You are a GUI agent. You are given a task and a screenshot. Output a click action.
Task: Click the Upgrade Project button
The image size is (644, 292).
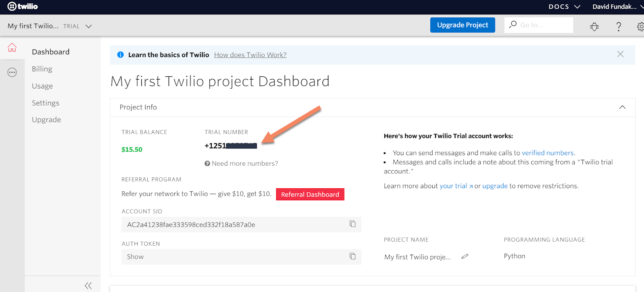(462, 25)
